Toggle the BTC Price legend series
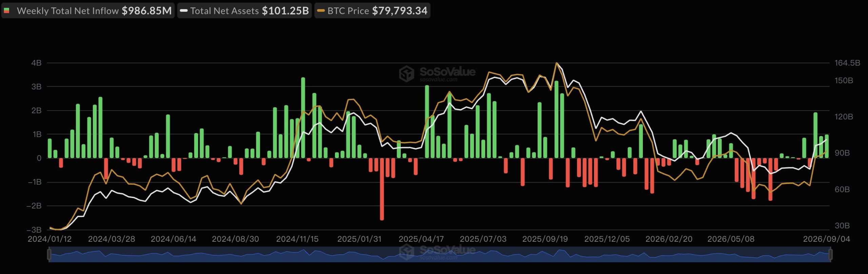This screenshot has width=868, height=274. (372, 11)
